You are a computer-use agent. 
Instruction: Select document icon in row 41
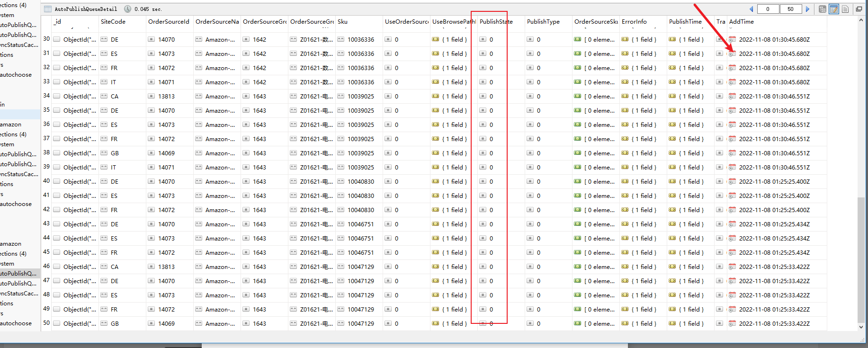pos(57,196)
